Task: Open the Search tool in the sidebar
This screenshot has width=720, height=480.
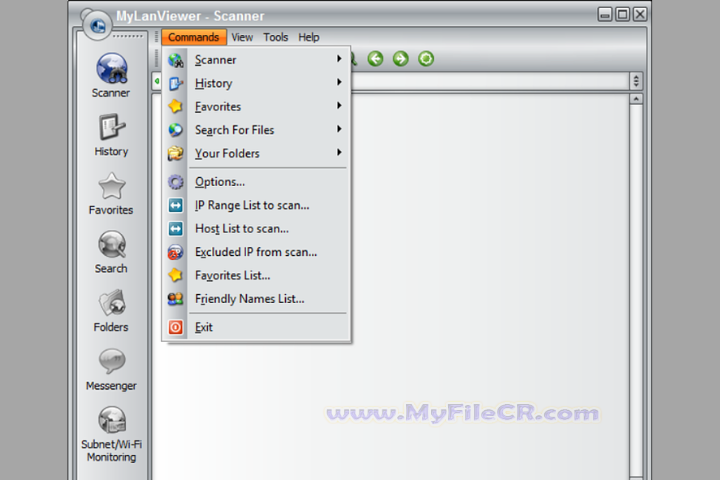Action: 111,252
